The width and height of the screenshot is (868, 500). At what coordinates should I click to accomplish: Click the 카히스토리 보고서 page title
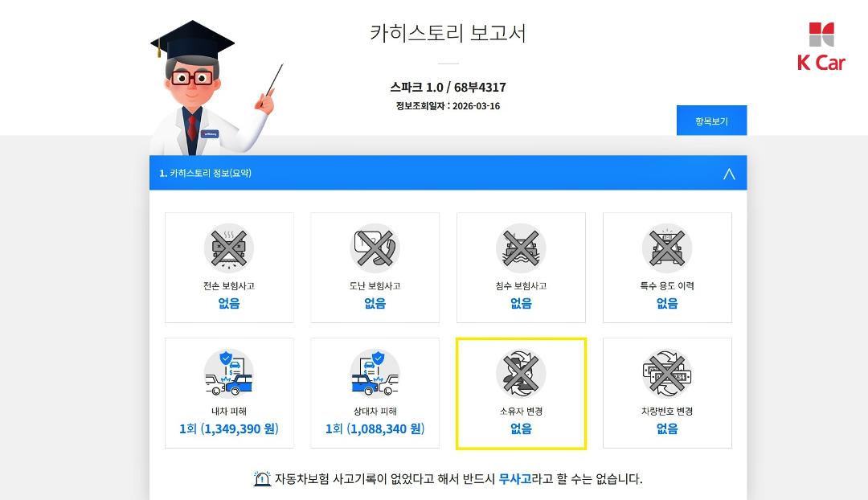click(x=448, y=33)
